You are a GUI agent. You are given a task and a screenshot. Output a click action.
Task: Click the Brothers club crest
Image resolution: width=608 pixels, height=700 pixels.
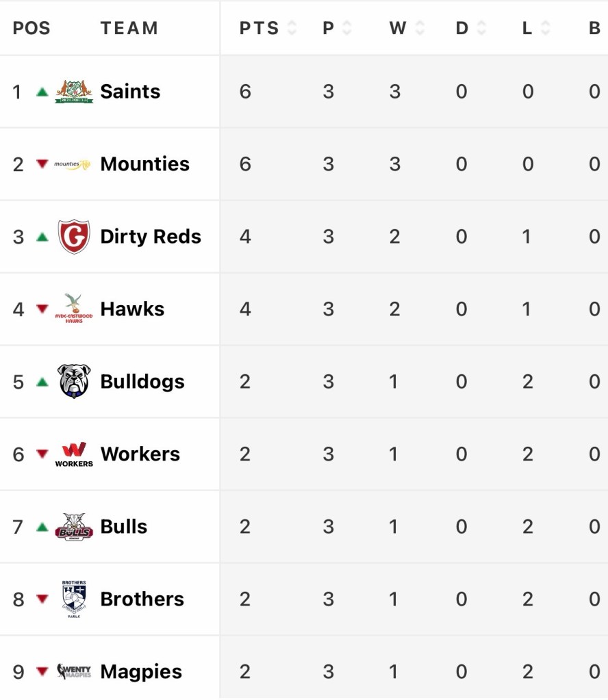pos(74,599)
